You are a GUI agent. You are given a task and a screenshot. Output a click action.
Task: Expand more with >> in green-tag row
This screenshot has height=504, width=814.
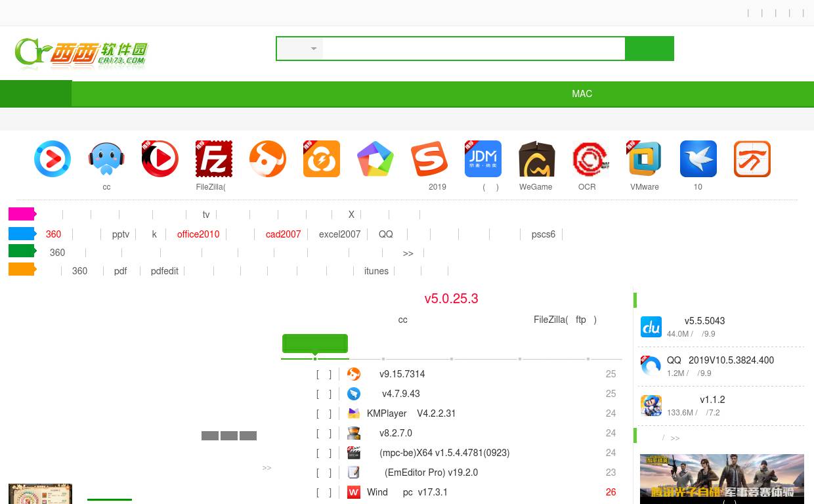408,253
